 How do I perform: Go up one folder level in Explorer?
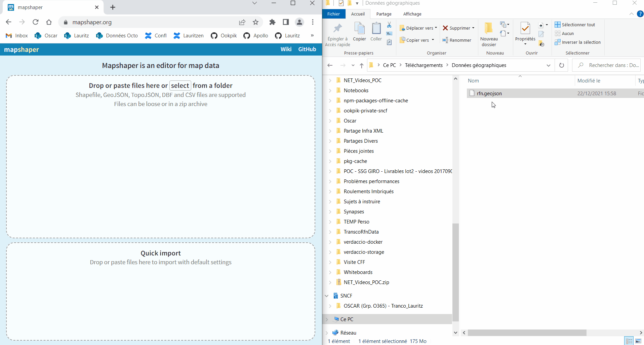[361, 65]
